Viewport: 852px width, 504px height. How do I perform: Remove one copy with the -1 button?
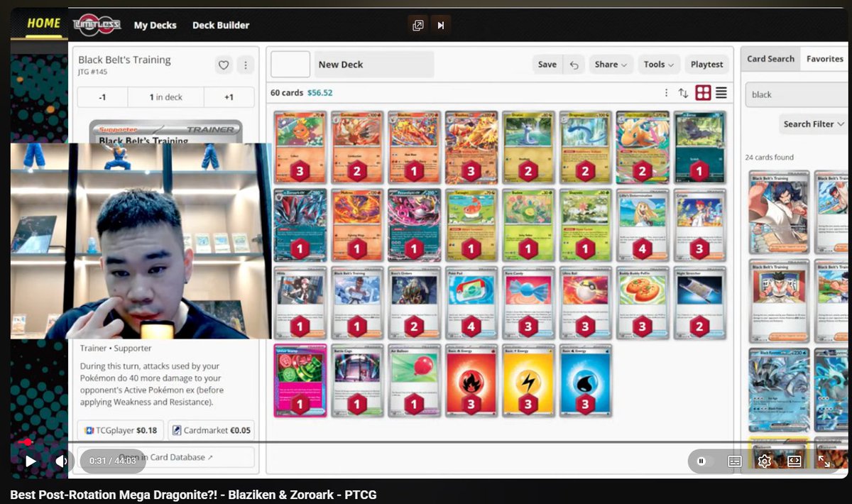click(x=102, y=97)
